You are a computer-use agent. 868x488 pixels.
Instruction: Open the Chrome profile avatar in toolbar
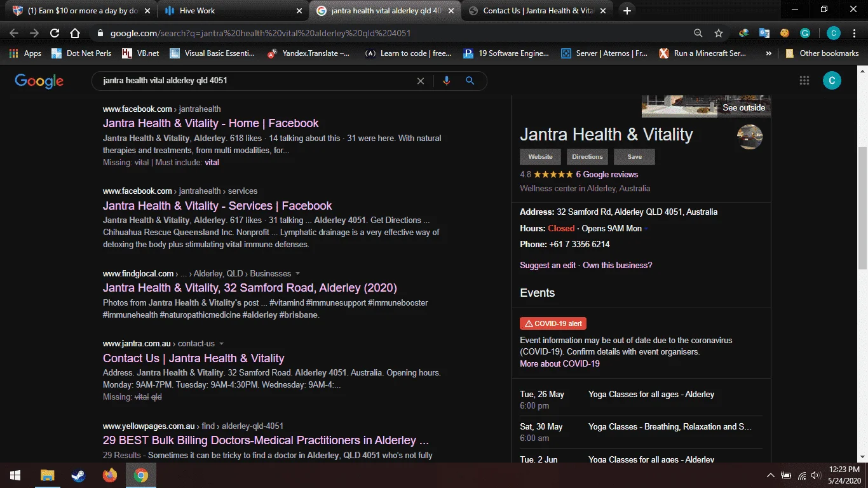(x=834, y=33)
